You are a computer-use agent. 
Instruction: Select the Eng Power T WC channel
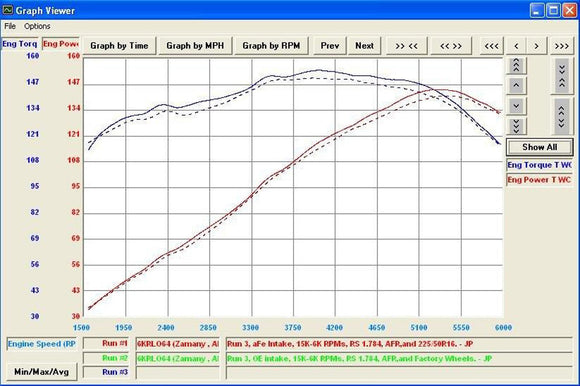point(539,180)
